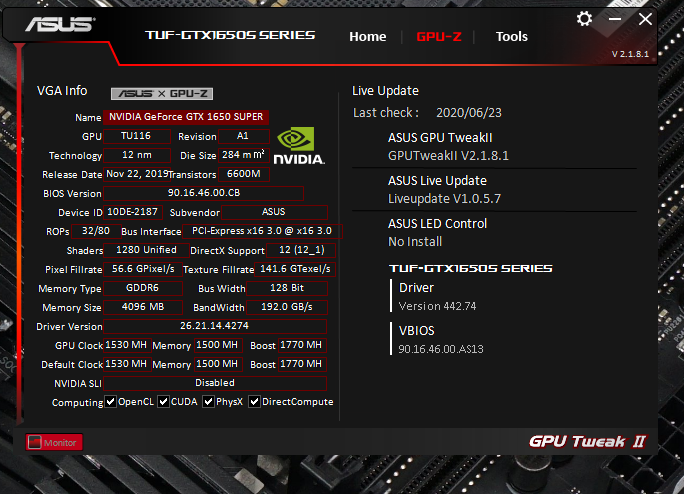Click the Technology field 12 nm
Viewport: 684px width, 494px height.
pos(137,155)
